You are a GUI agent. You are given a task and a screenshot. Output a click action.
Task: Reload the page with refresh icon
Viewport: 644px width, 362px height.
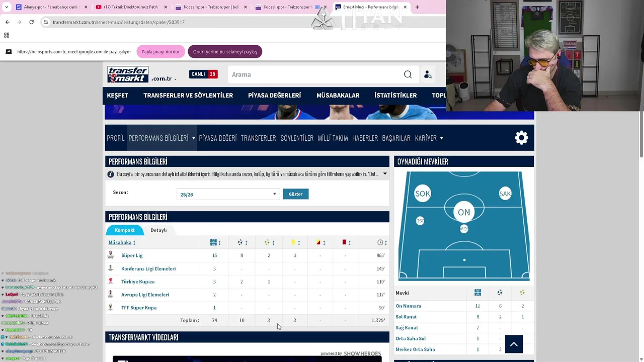pyautogui.click(x=31, y=22)
